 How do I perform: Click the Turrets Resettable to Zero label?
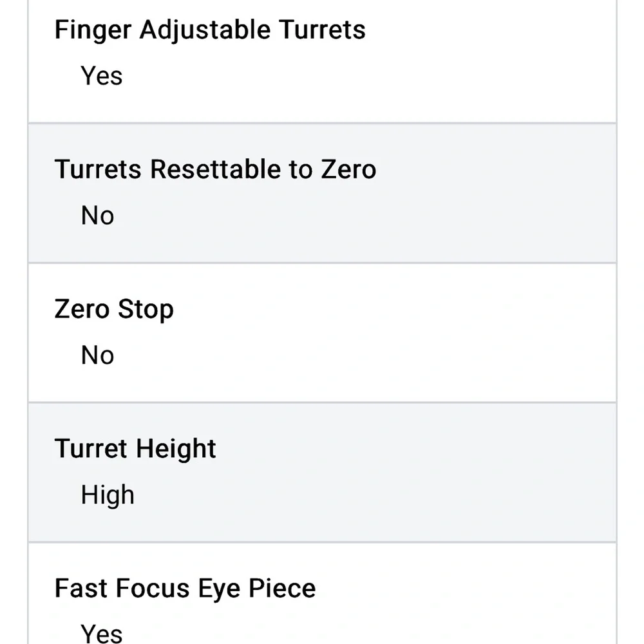(215, 169)
